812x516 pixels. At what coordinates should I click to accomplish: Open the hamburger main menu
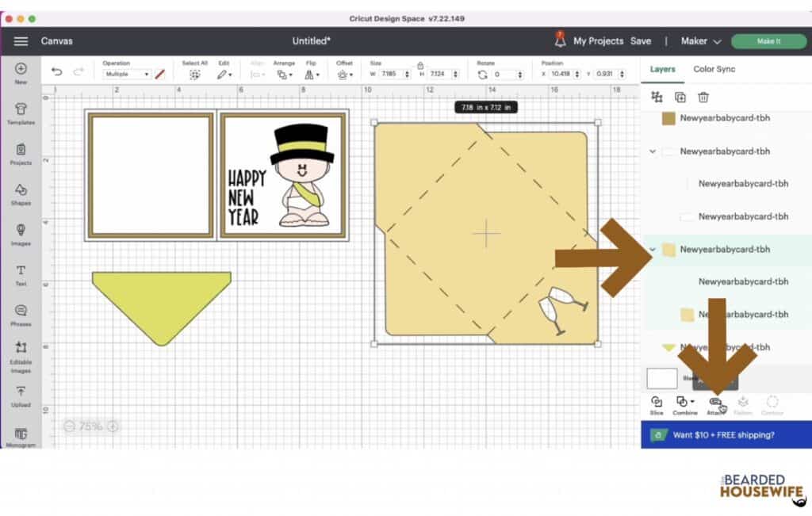tap(21, 41)
